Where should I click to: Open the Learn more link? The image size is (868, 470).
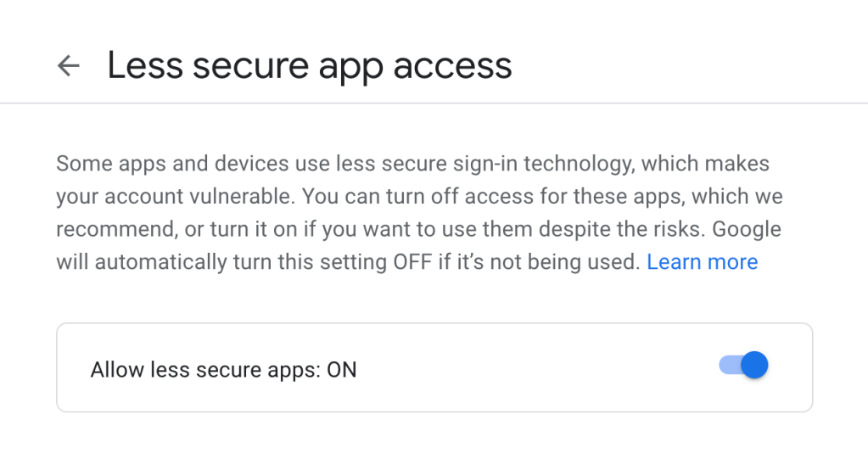[702, 262]
